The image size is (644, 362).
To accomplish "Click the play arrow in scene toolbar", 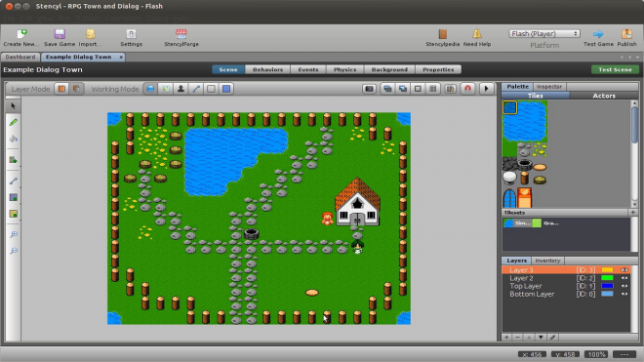I will tap(486, 89).
